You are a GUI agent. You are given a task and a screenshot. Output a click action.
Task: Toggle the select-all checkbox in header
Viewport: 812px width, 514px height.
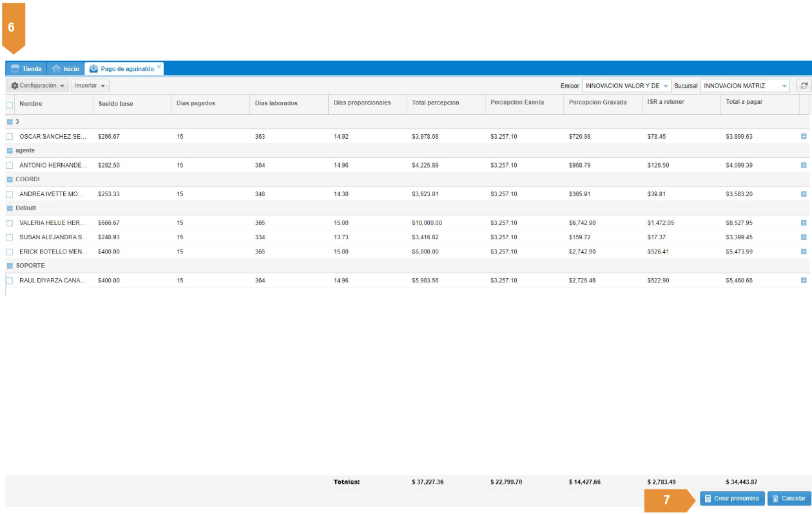[x=10, y=104]
